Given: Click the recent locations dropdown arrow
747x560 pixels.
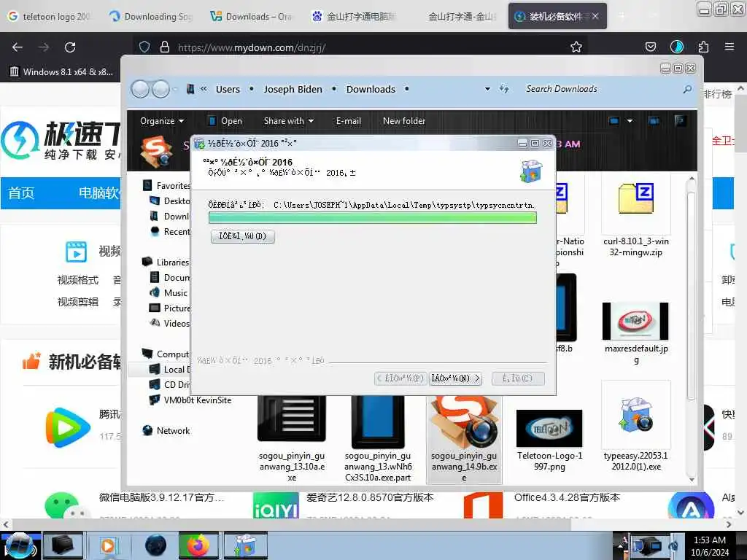Looking at the screenshot, I should point(175,89).
